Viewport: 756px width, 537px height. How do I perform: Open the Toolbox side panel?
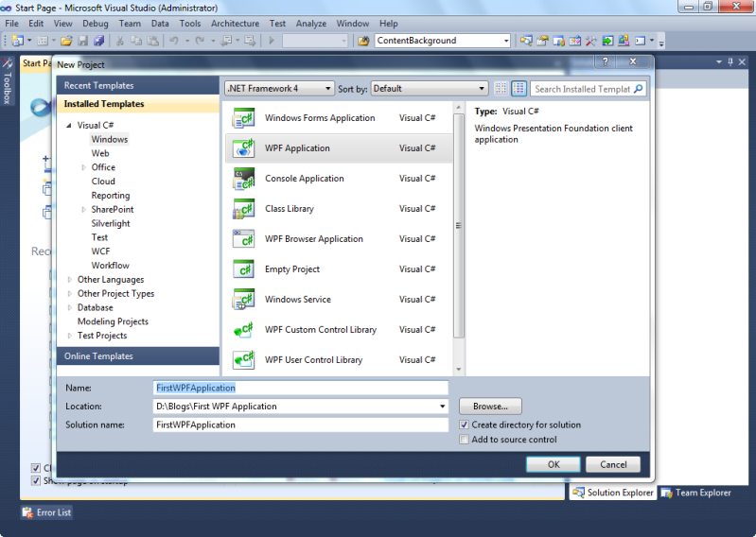point(8,81)
